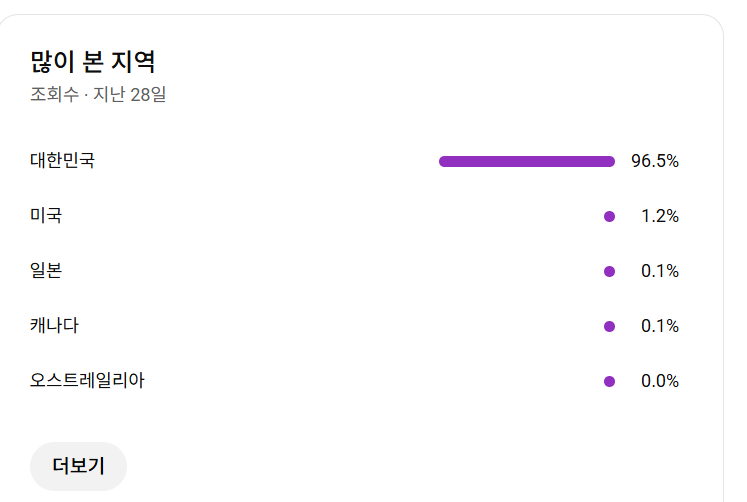The height and width of the screenshot is (502, 747).
Task: Click the 96.5% value for 대한민국
Action: 655,161
